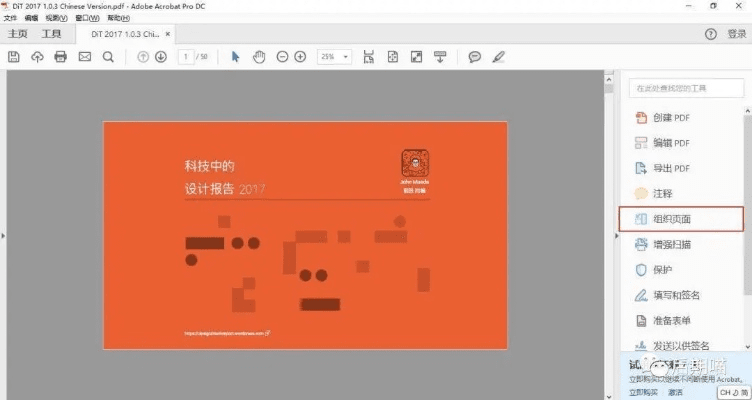Click the document scrollbar down arrow

point(609,396)
